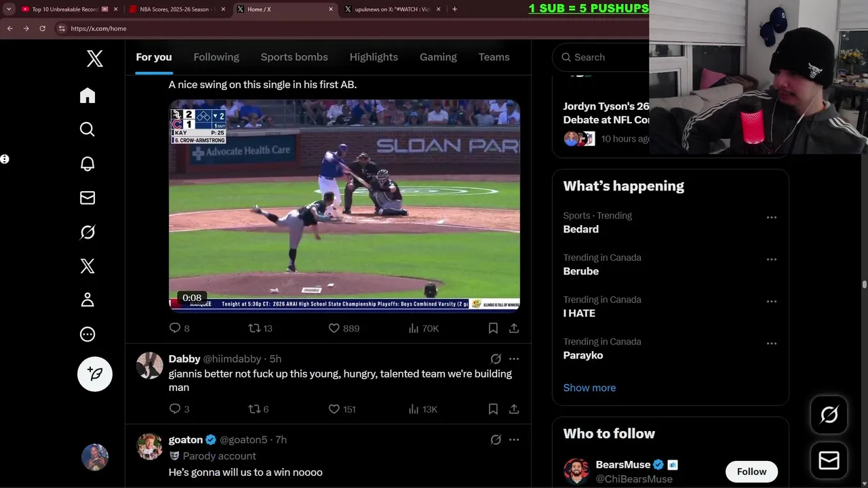Open more options on goaton's post
This screenshot has height=488, width=868.
(x=514, y=440)
